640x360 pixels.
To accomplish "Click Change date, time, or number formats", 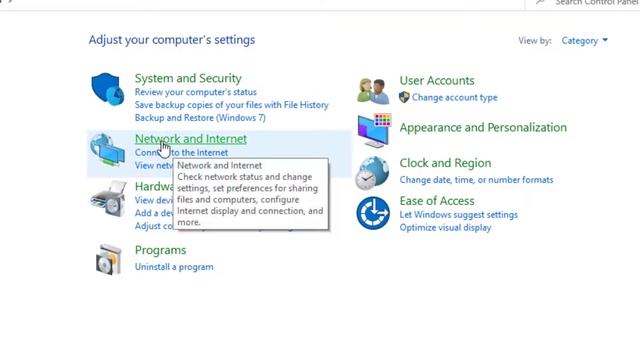I will point(476,180).
